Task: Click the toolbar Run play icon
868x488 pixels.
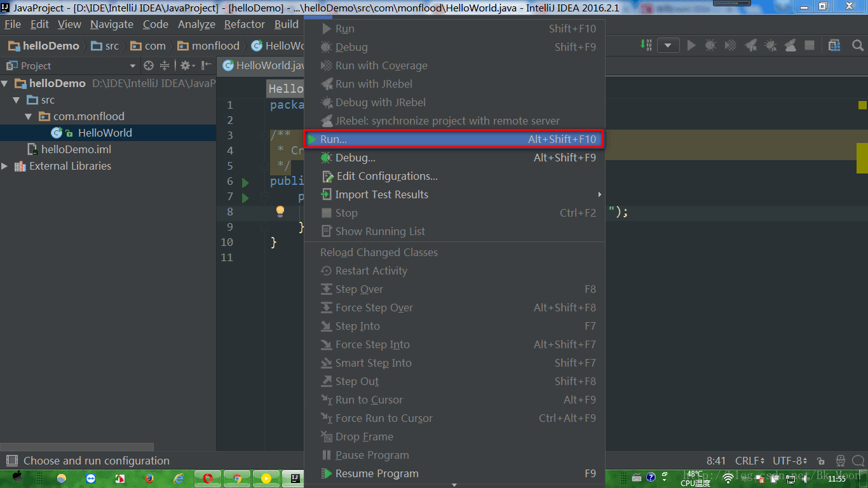Action: click(692, 45)
